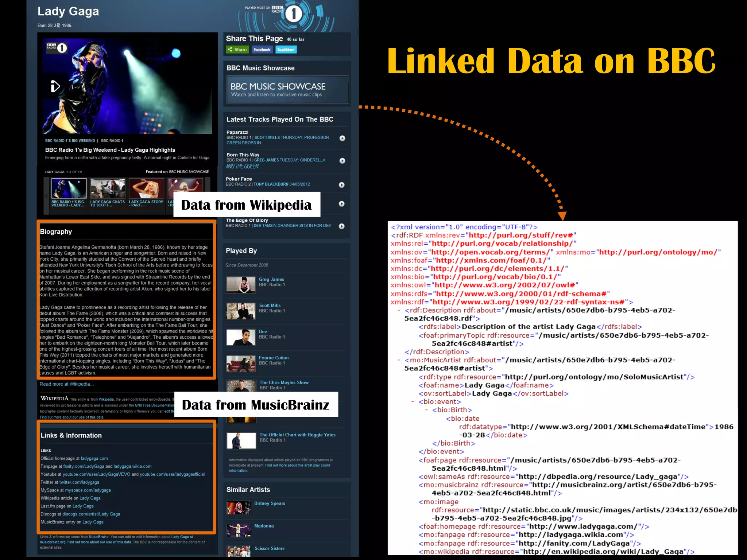This screenshot has width=747, height=560.
Task: Play the Poker Face track
Action: click(x=341, y=185)
